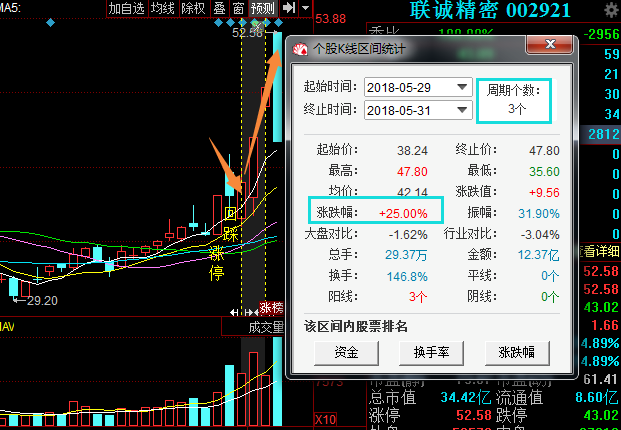Click the -3.04% 行业对比 value

coord(540,235)
